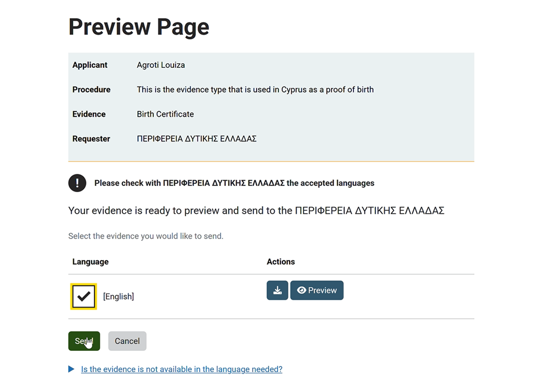Download the English birth certificate evidence

[277, 290]
